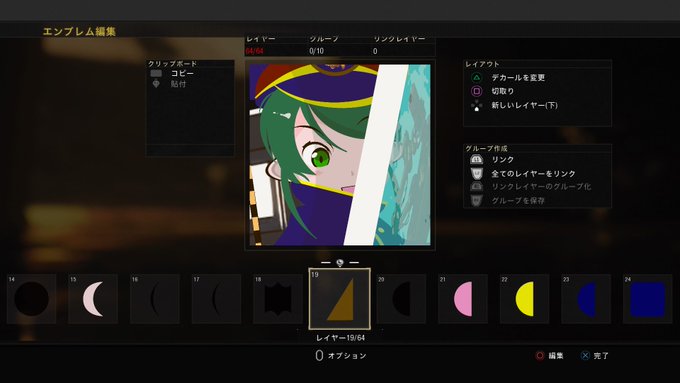Click the クリップボード panel heading
Screen dimensions: 680x383
tap(173, 64)
